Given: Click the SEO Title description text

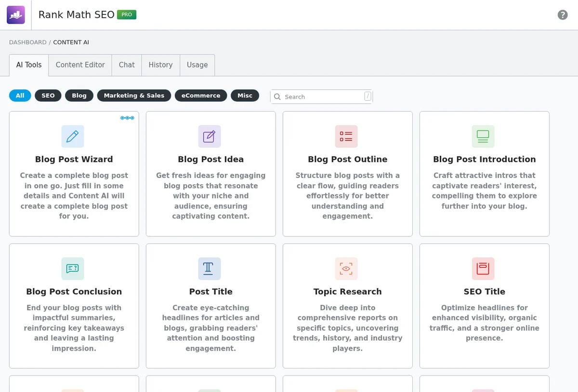Looking at the screenshot, I should click(x=485, y=323).
